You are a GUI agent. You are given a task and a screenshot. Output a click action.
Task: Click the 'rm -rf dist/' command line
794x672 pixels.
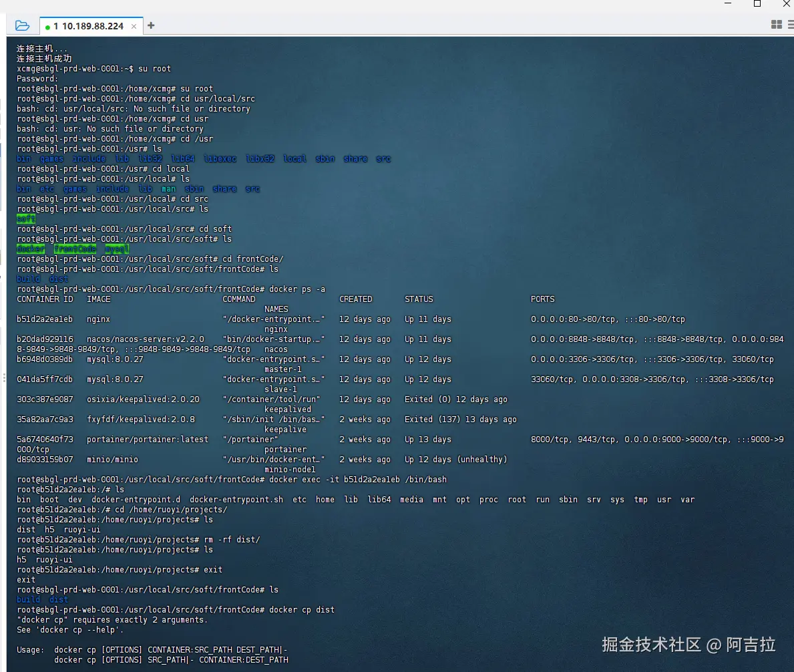138,540
